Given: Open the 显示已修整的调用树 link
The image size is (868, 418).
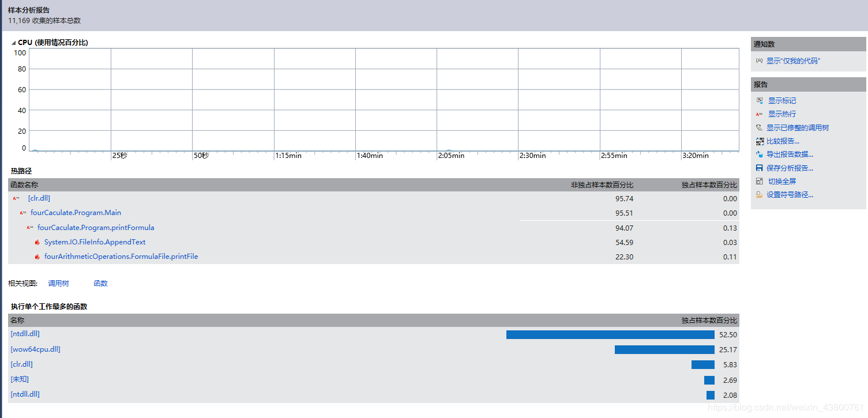Looking at the screenshot, I should pos(798,128).
